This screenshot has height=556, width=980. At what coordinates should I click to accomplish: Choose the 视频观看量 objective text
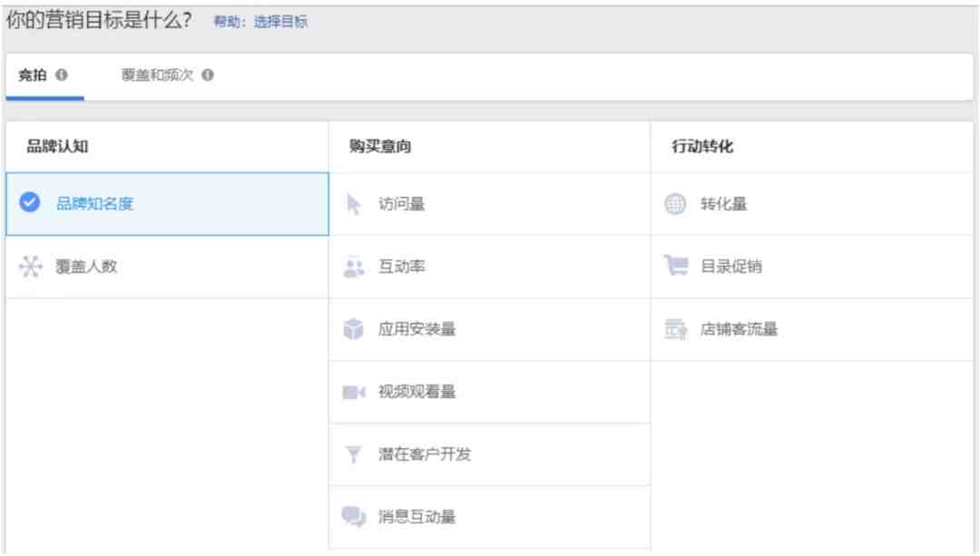coord(416,392)
